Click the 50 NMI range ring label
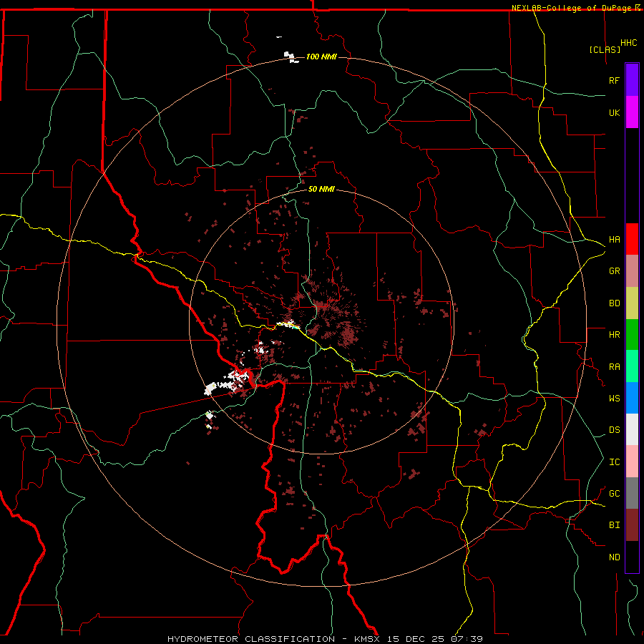The height and width of the screenshot is (644, 644). [321, 189]
